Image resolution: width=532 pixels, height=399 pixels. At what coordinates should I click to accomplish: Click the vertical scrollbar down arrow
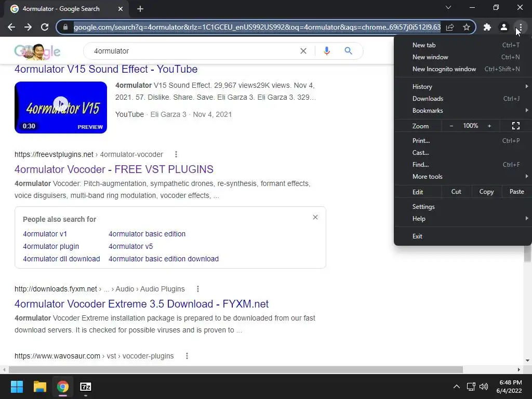tap(528, 361)
